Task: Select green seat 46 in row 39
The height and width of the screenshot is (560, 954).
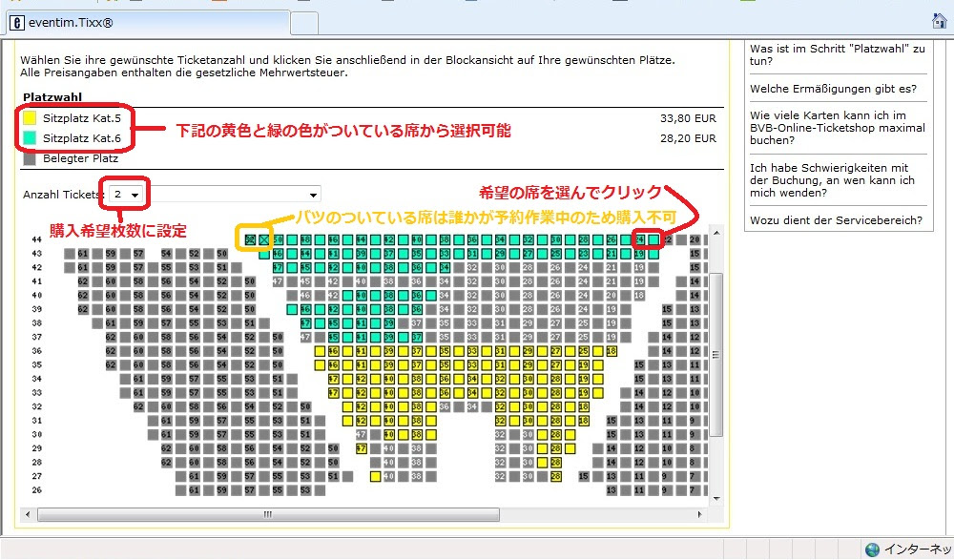Action: click(305, 309)
